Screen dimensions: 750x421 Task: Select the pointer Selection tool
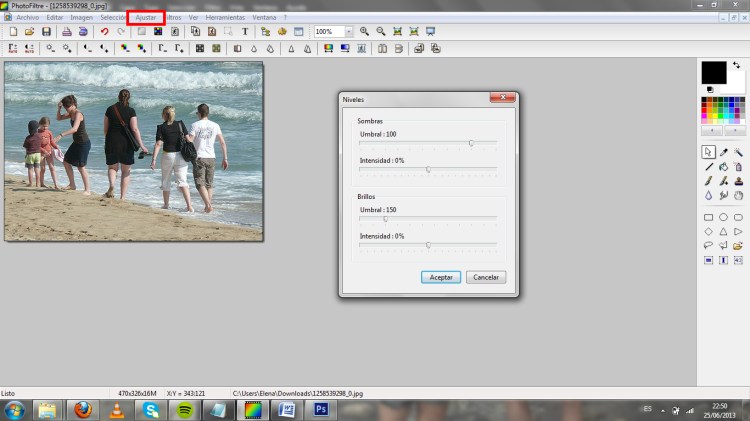708,153
